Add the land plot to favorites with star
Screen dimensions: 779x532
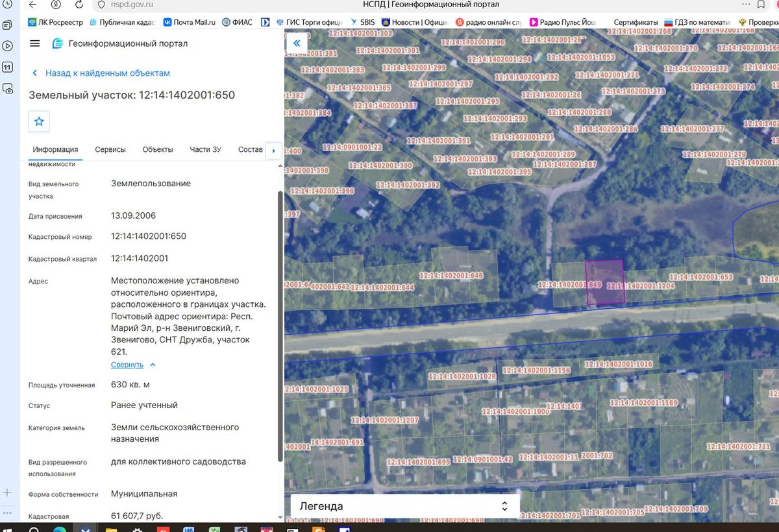39,121
